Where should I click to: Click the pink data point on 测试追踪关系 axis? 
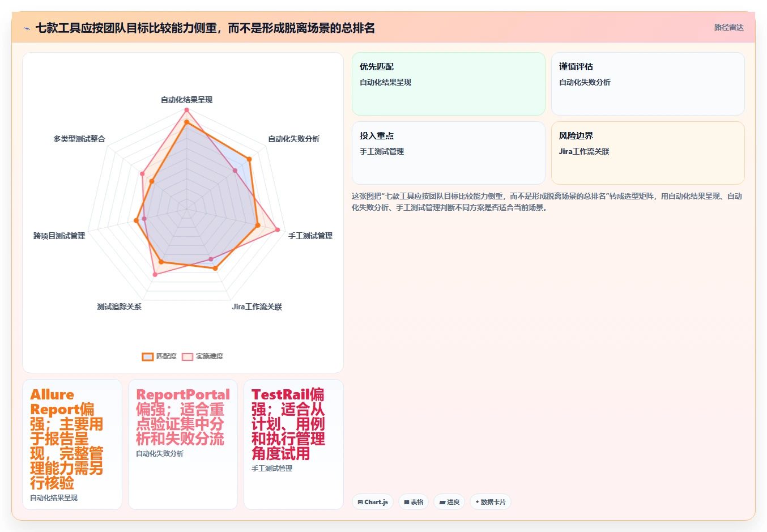(155, 274)
